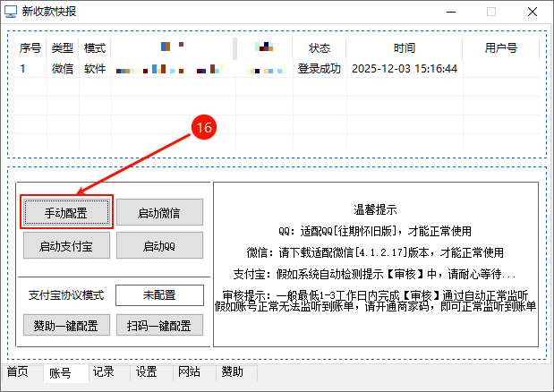Click the 启动QQ button

pos(160,245)
